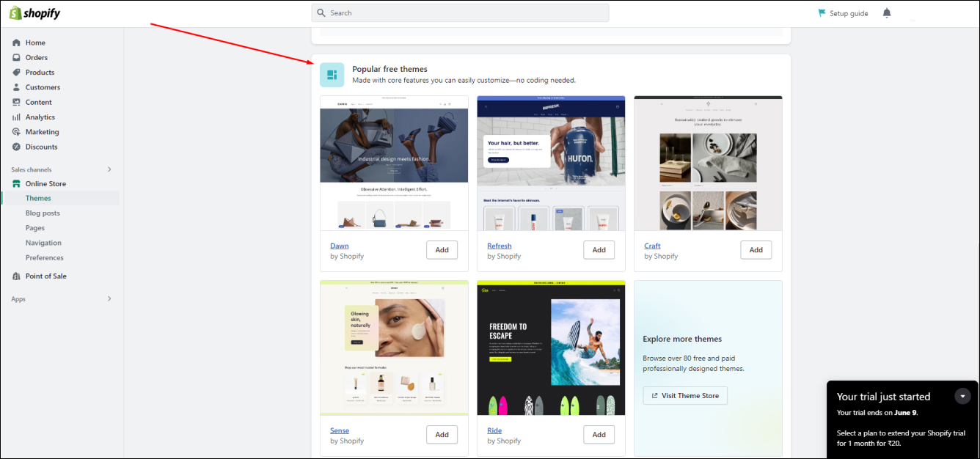The image size is (980, 459).
Task: Click the Search input field
Action: (460, 13)
